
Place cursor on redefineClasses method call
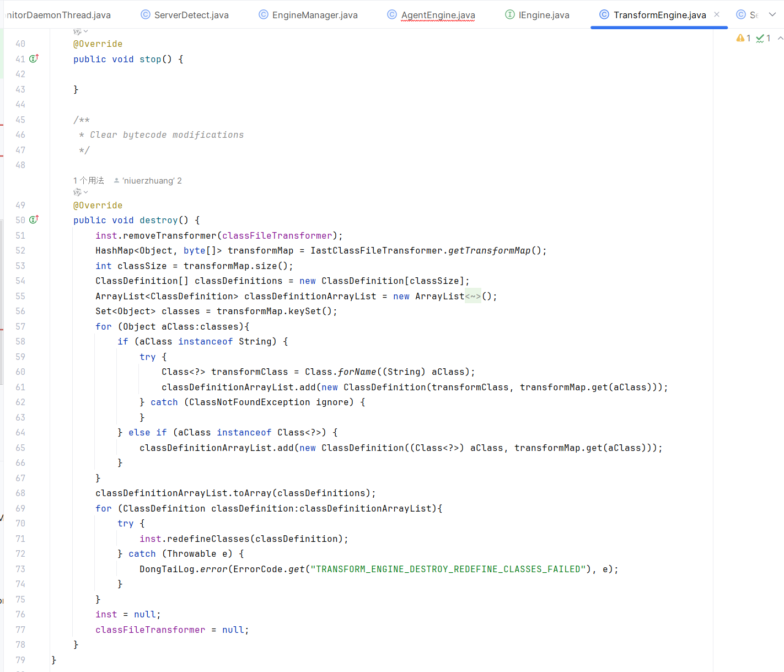tap(208, 539)
